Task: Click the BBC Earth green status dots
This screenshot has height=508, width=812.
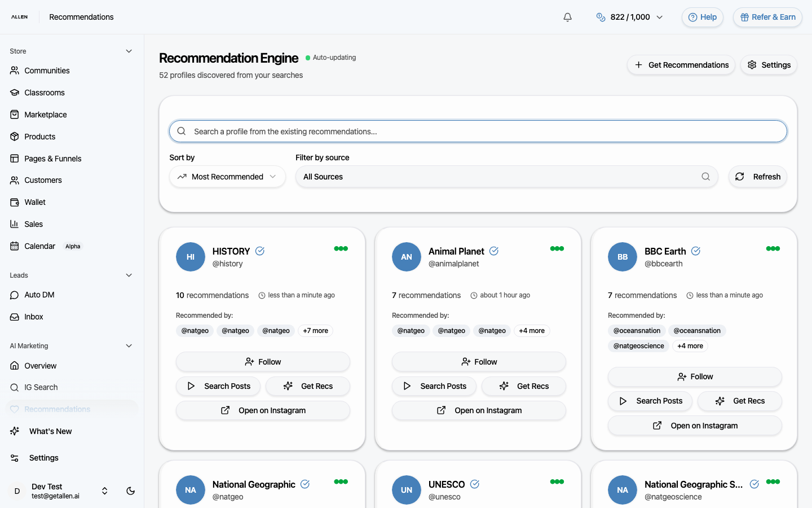Action: [x=773, y=248]
